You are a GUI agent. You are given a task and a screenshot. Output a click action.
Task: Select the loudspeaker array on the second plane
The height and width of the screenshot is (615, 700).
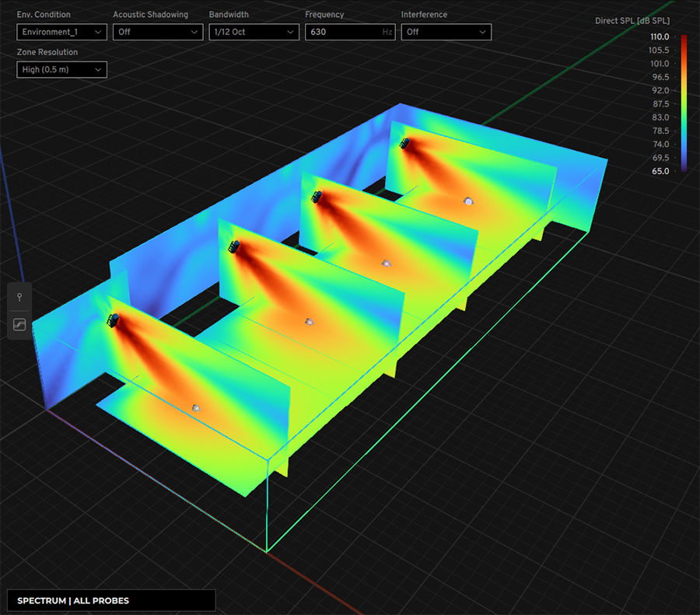point(233,246)
